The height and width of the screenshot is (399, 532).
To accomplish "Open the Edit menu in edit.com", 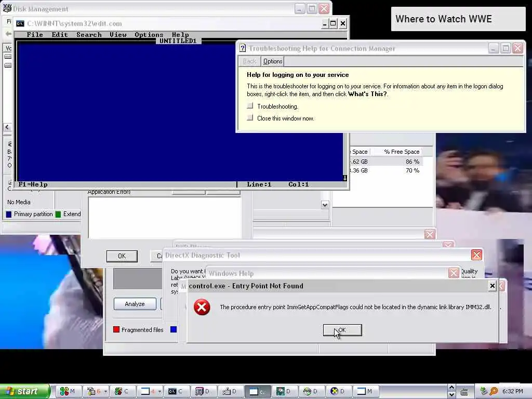I will [60, 35].
